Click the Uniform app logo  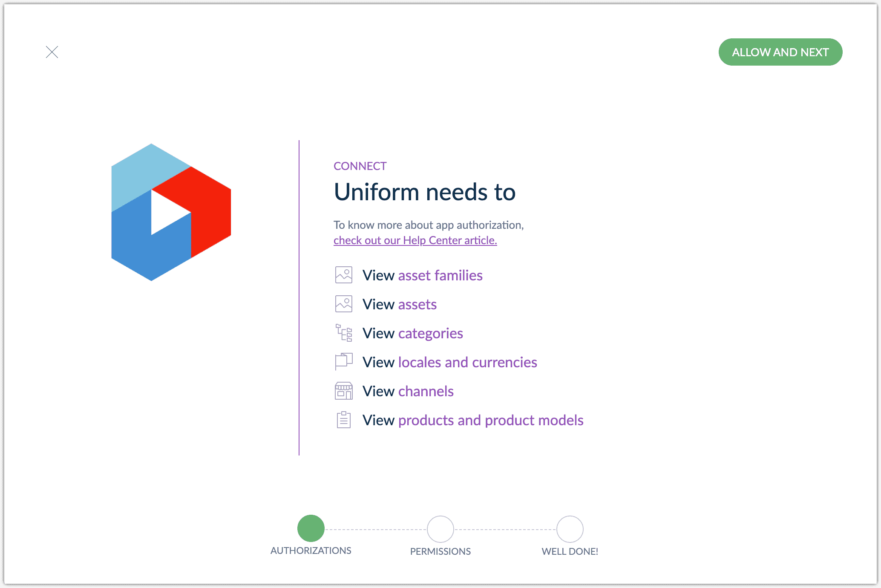coord(171,212)
